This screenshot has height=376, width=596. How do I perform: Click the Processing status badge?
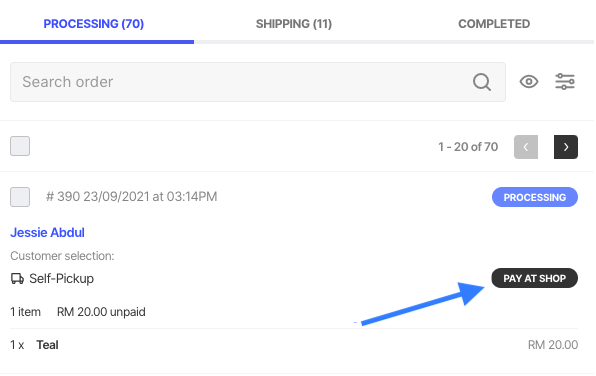[x=535, y=197]
